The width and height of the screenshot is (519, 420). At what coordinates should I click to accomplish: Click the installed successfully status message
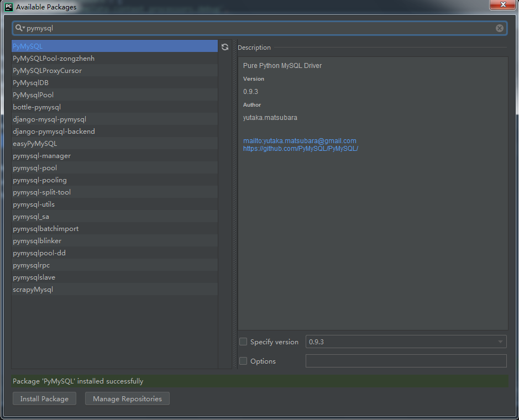tap(78, 381)
